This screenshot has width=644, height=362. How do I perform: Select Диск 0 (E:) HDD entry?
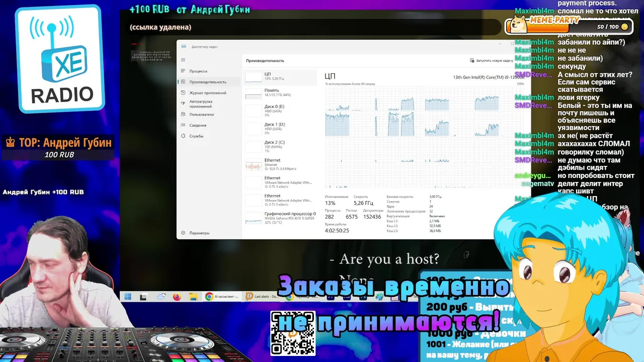[x=281, y=111]
